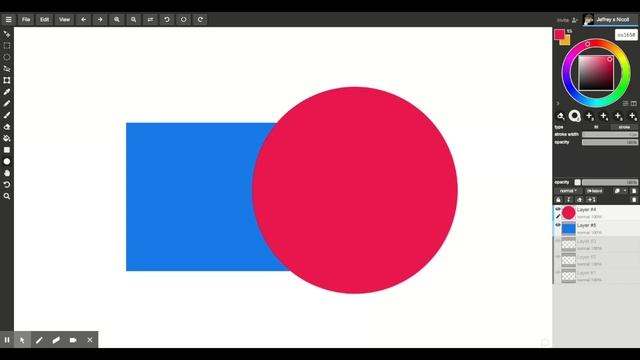Screen dimensions: 640x360
Task: Select the rectangle shape tool
Action: [7, 150]
